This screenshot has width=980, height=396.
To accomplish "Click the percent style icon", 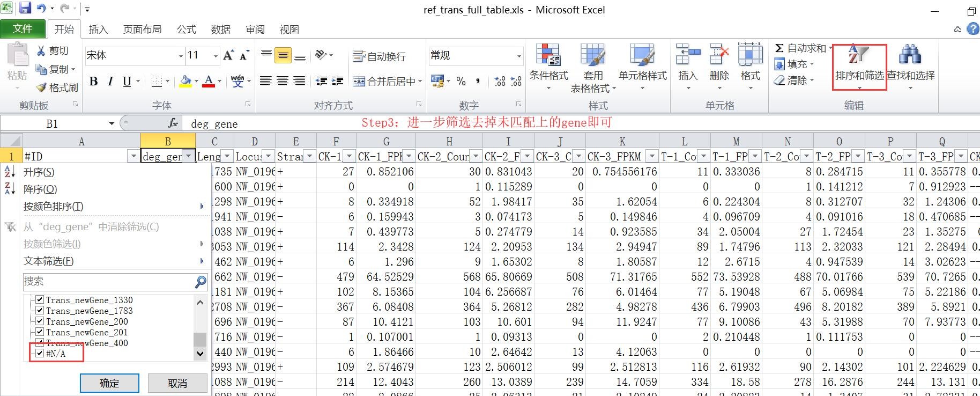I will coord(461,81).
